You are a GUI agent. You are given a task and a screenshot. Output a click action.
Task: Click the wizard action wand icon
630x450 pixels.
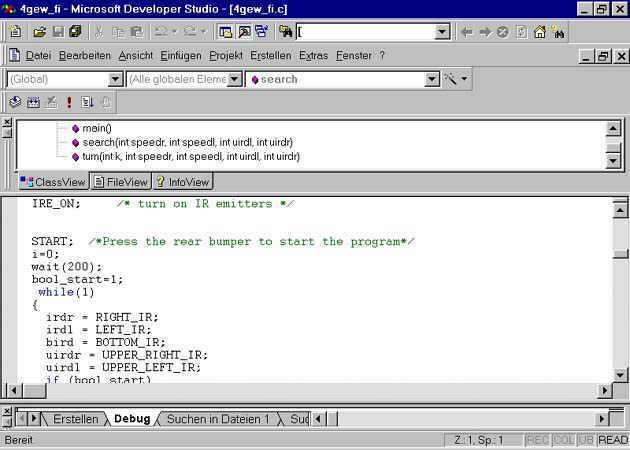[x=451, y=79]
